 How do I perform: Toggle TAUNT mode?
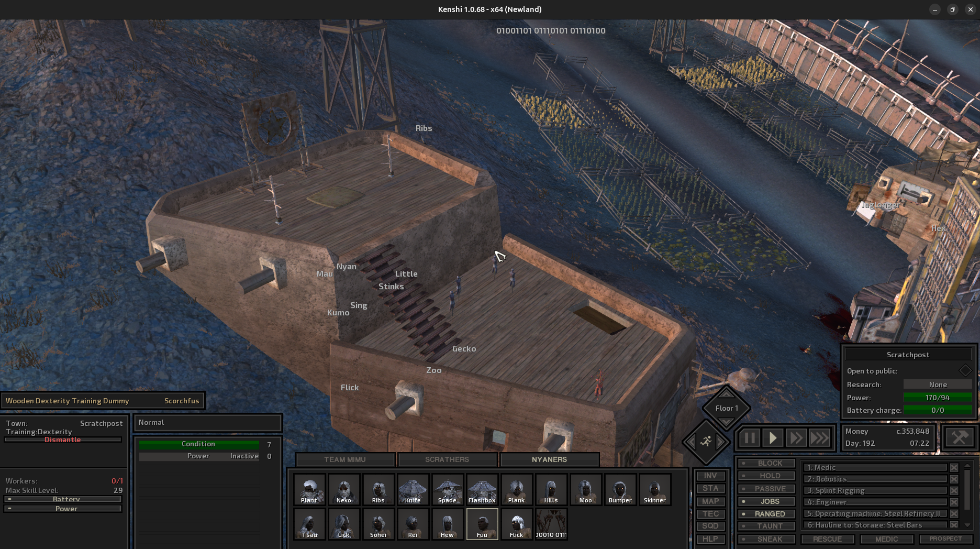click(x=767, y=526)
